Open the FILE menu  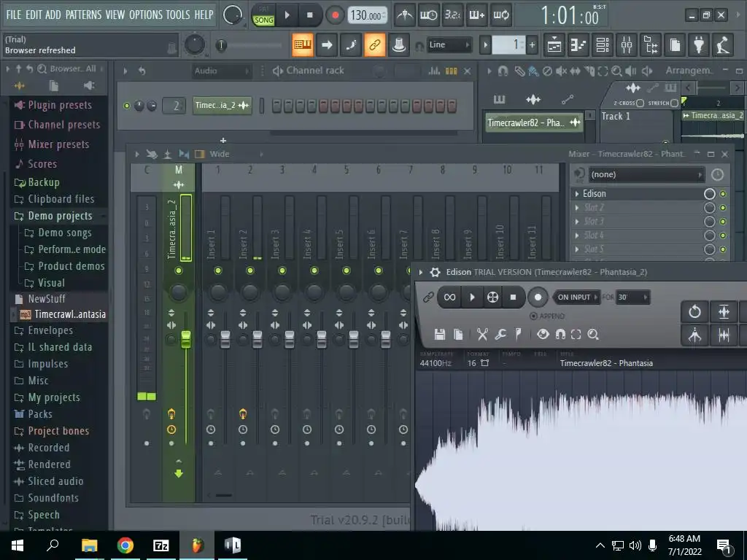[13, 15]
